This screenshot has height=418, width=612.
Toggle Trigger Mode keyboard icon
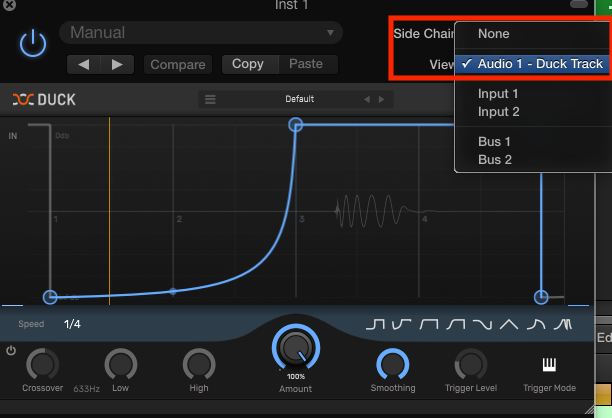[x=549, y=364]
